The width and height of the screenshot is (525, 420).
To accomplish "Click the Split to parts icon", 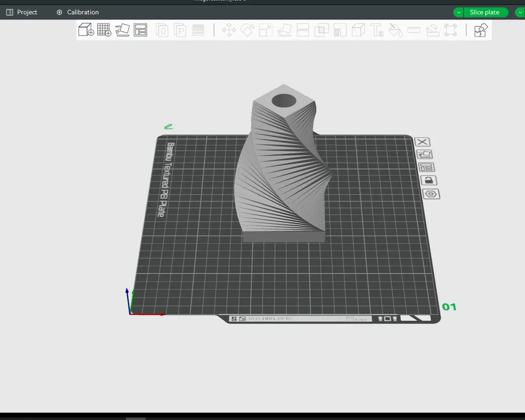I will 180,30.
